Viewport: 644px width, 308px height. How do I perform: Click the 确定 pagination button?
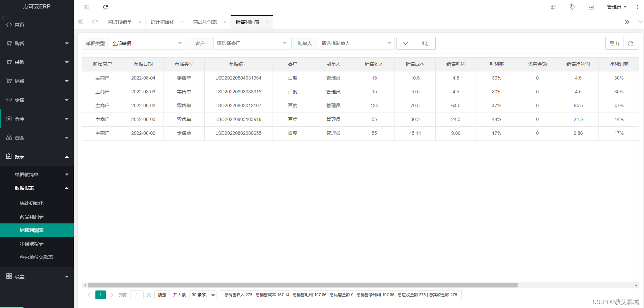click(x=162, y=295)
